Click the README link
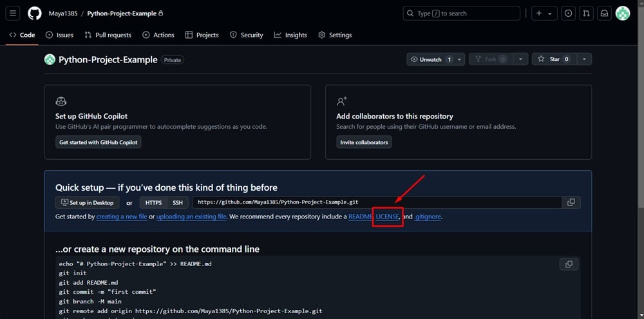This screenshot has width=644, height=319. [361, 217]
